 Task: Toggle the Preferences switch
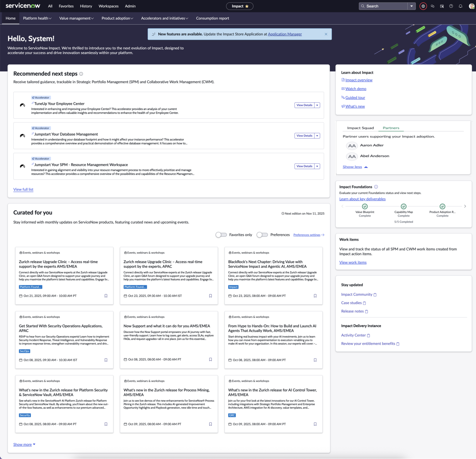[262, 235]
